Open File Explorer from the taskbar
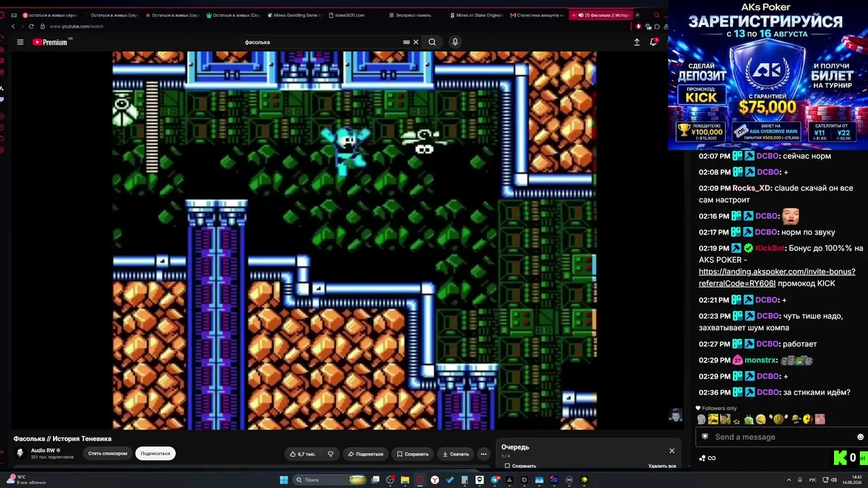 (x=405, y=480)
